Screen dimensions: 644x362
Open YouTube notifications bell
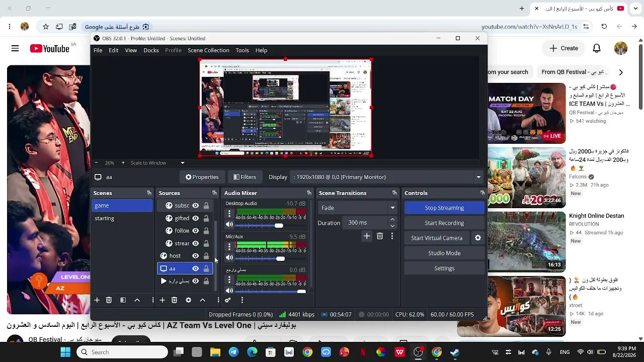coord(597,48)
